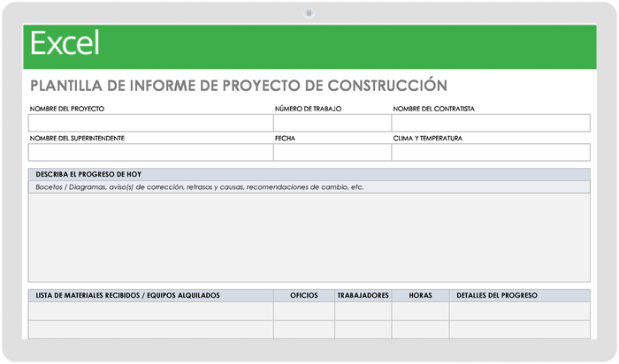
Task: Select first empty cell under Trabajadores
Action: (x=363, y=311)
